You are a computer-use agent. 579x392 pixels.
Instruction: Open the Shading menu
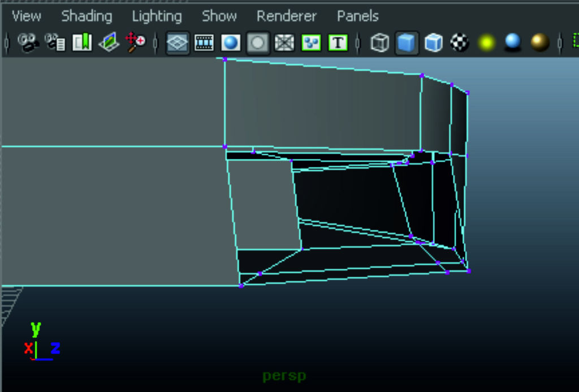pos(87,16)
